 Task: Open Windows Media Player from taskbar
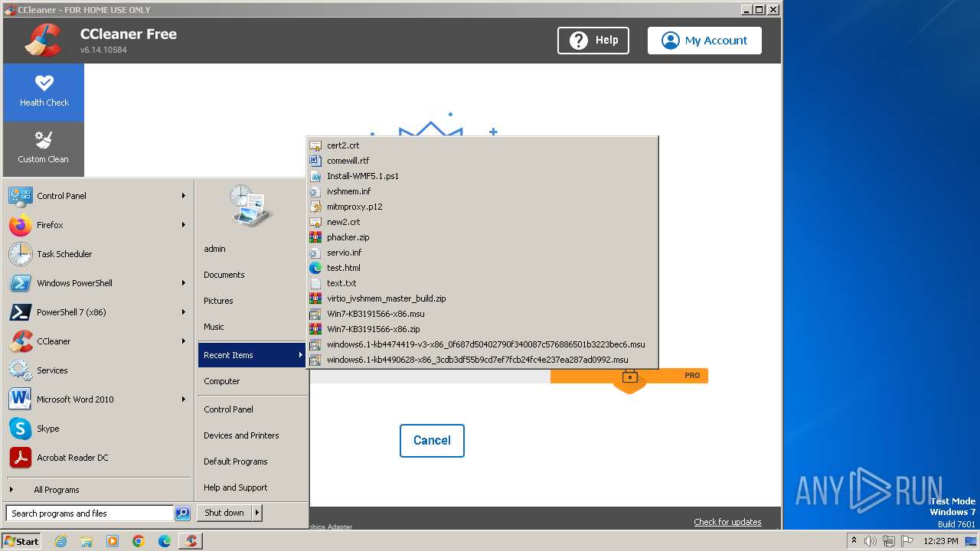(113, 541)
